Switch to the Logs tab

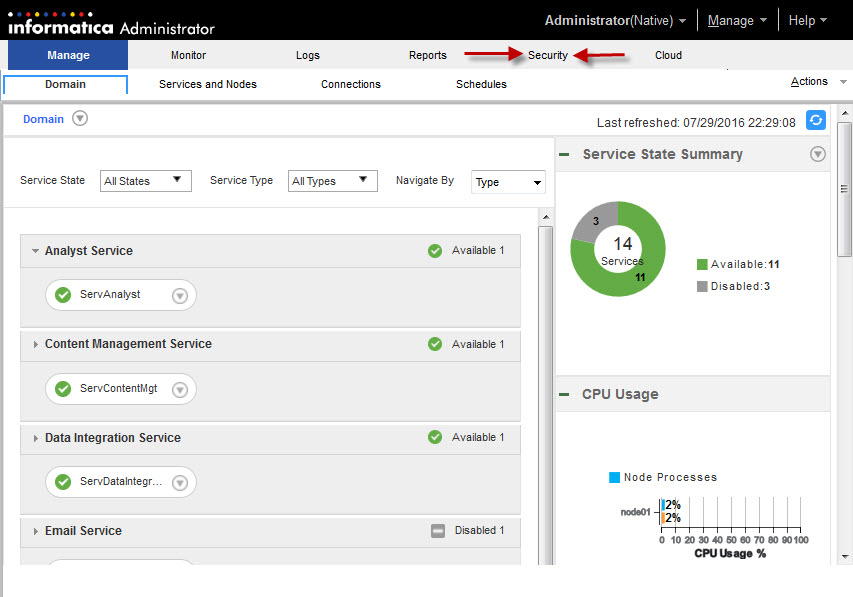[x=308, y=55]
